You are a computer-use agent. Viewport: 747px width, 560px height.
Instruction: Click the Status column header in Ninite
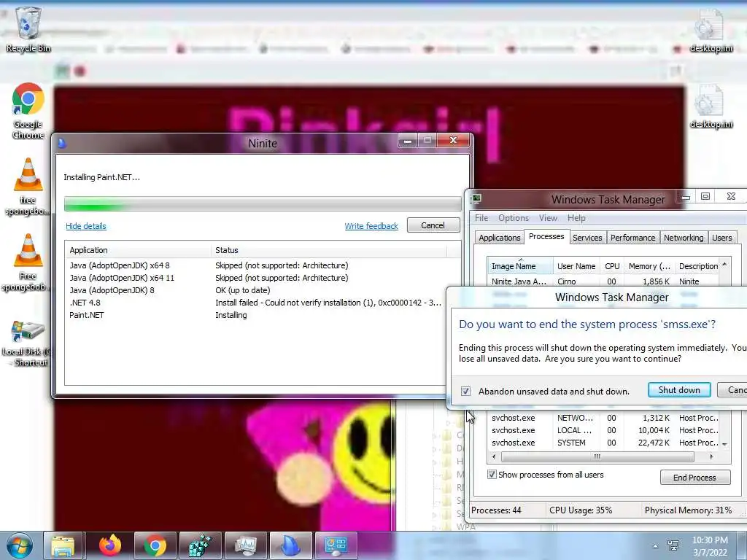pyautogui.click(x=329, y=250)
